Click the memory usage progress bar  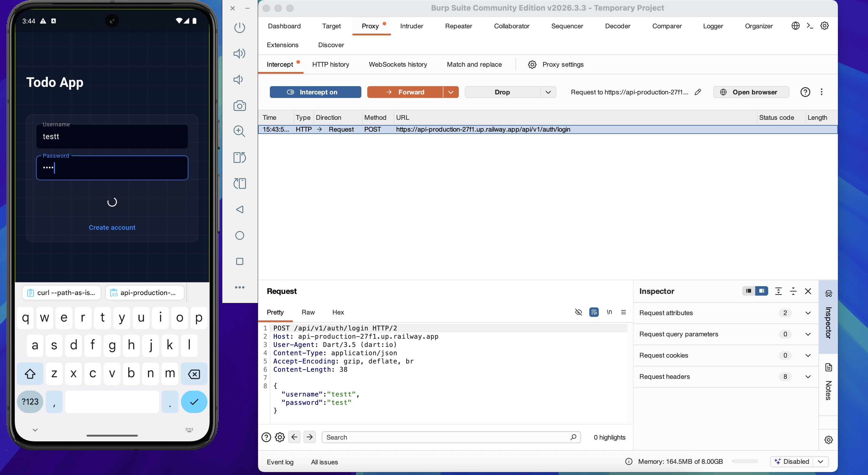(x=745, y=461)
